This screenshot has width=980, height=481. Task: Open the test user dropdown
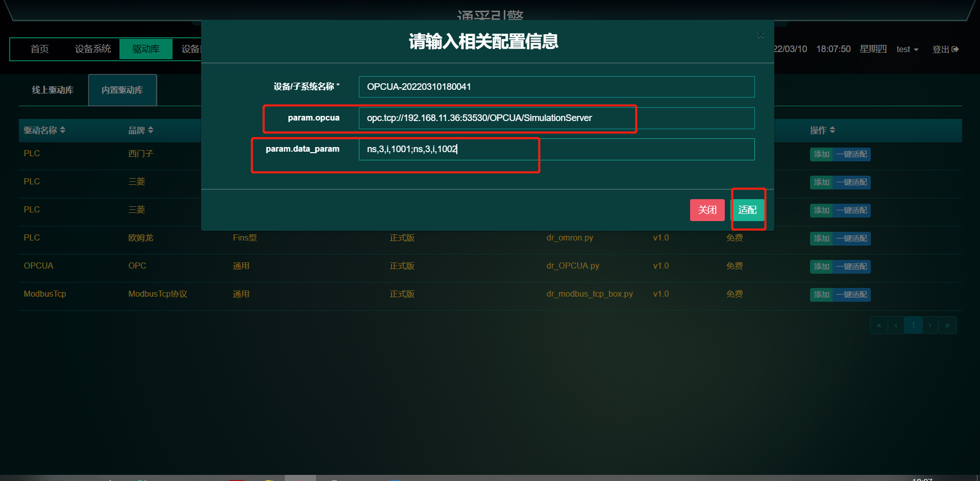point(908,49)
